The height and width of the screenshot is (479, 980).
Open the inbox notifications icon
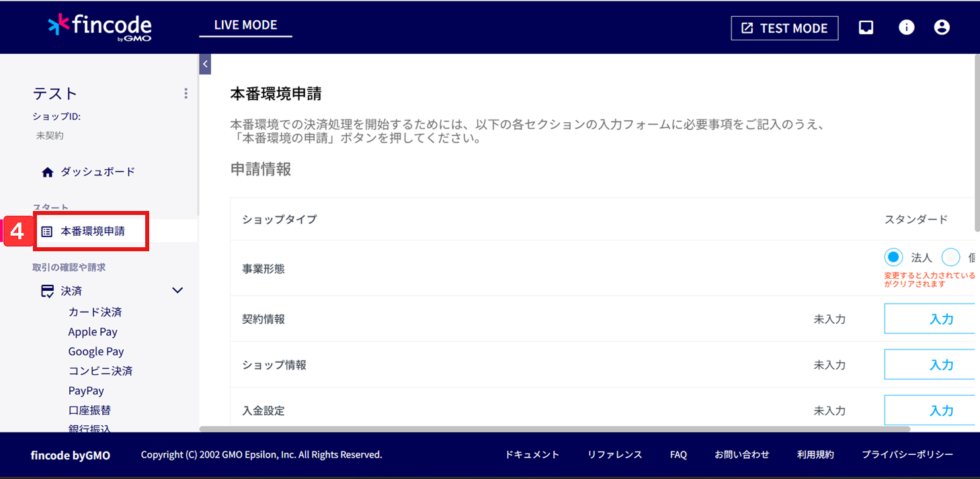(x=866, y=28)
